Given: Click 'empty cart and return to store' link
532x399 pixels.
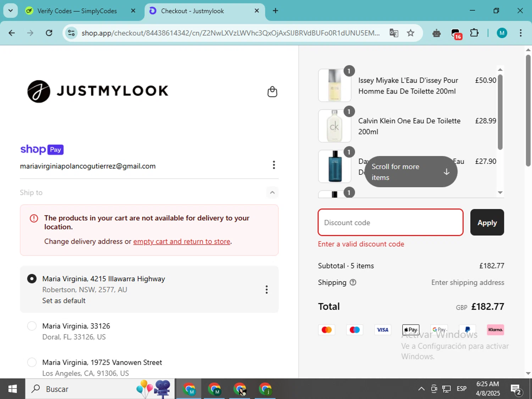Looking at the screenshot, I should [x=182, y=242].
